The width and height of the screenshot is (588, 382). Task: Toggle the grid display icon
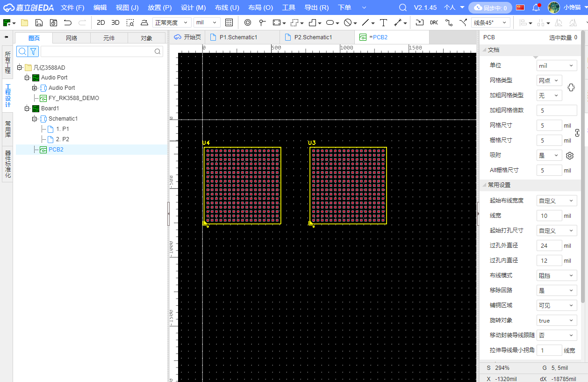(x=229, y=22)
